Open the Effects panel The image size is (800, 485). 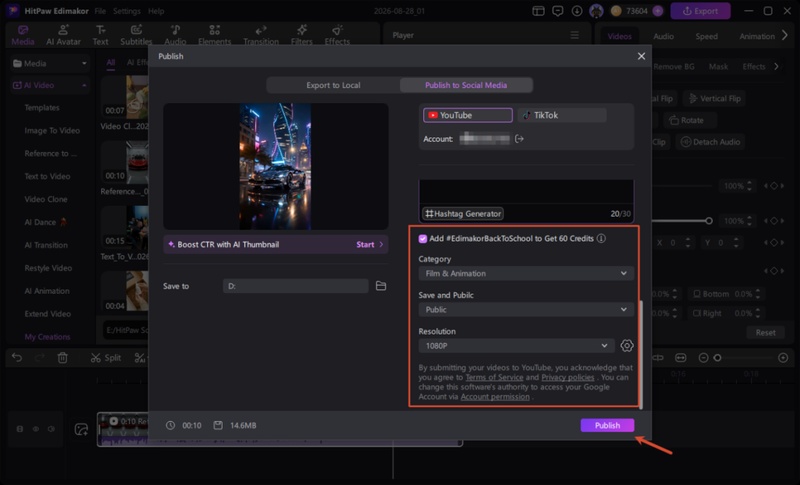[337, 35]
